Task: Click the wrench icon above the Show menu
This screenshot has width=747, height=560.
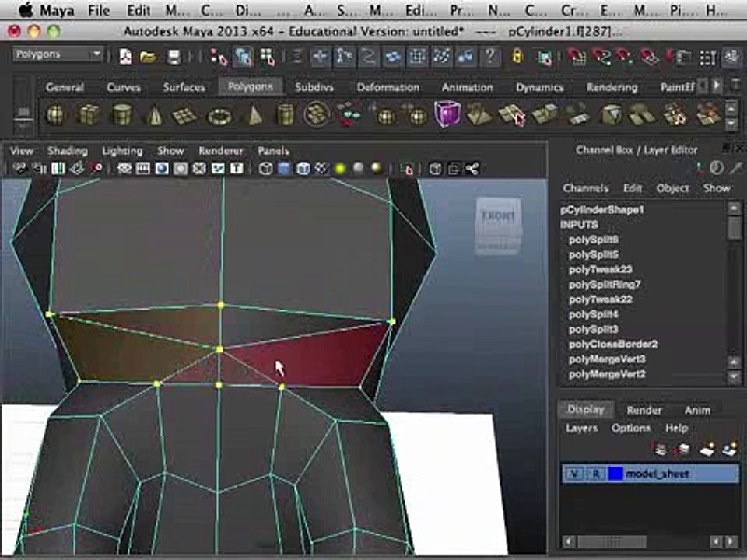Action: pyautogui.click(x=735, y=168)
